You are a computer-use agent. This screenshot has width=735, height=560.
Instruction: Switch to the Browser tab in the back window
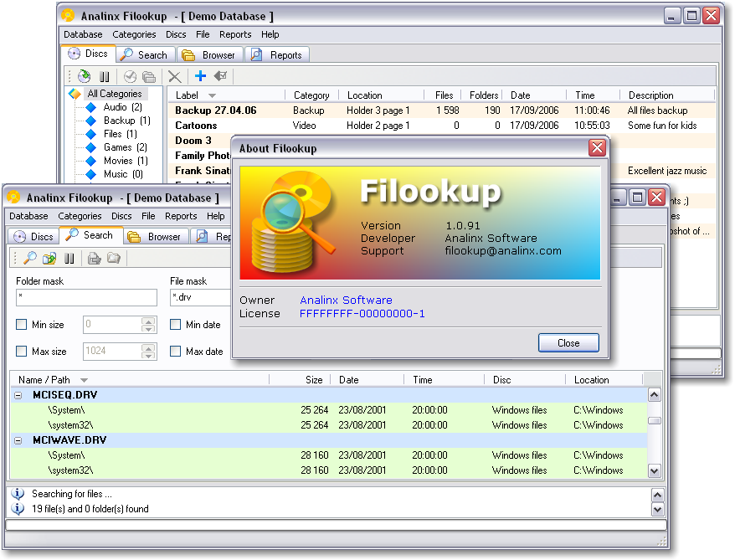click(210, 55)
